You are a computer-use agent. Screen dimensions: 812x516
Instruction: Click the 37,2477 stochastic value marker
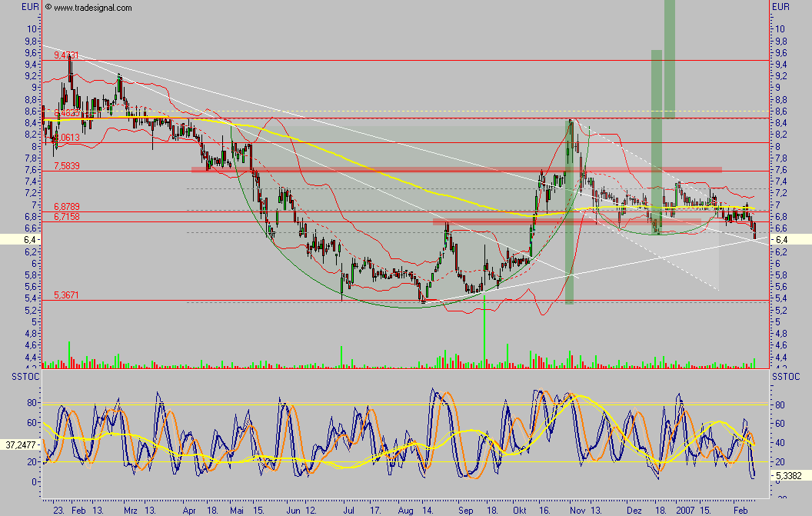19,444
